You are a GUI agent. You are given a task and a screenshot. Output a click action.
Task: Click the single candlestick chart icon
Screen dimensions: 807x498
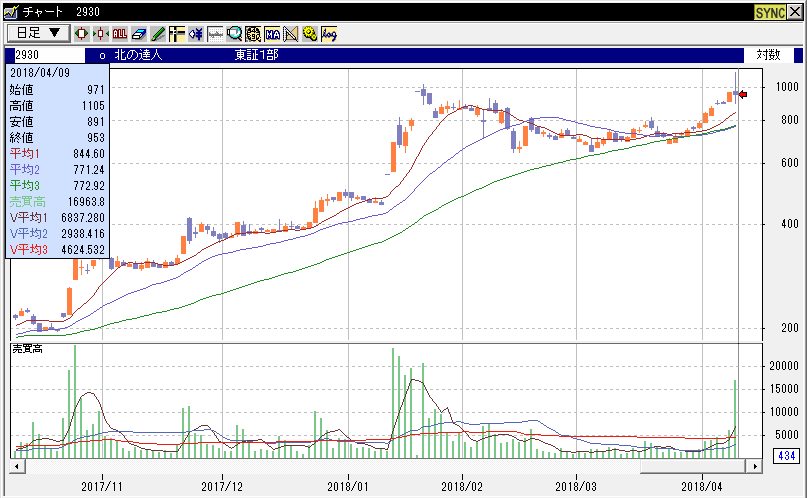click(x=82, y=33)
